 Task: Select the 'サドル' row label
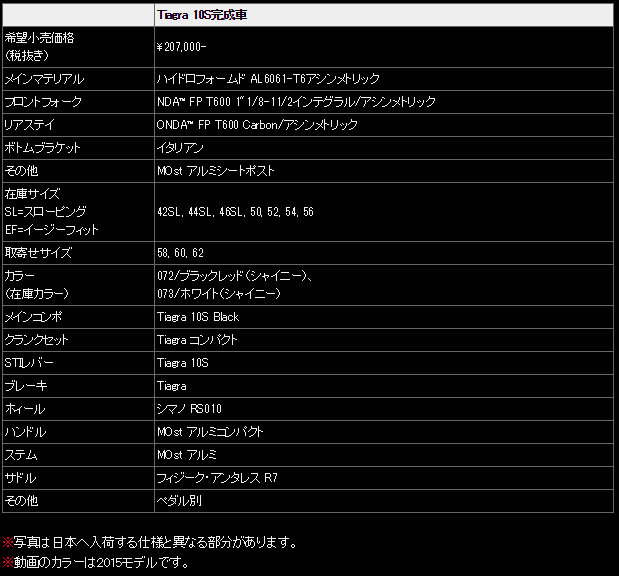pos(21,478)
